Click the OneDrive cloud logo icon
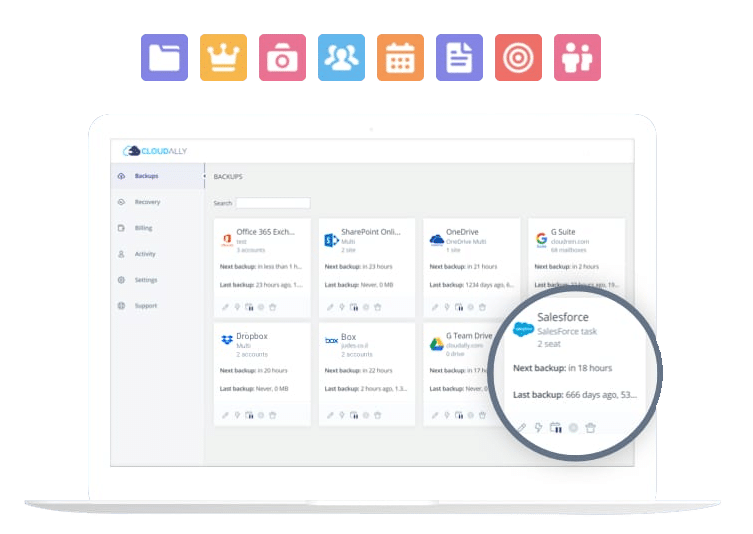Screen dimensions: 753x534 pos(437,240)
